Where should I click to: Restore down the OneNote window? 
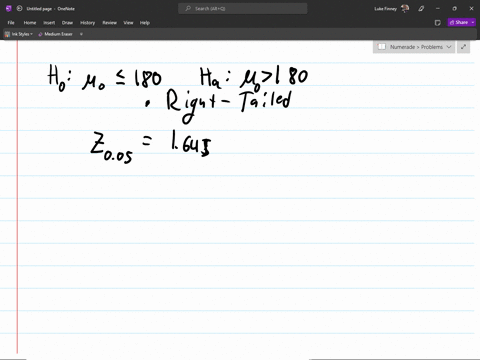click(454, 9)
